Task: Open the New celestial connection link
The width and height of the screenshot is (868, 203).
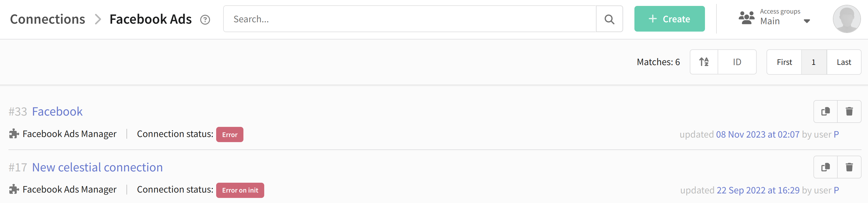Action: click(97, 167)
